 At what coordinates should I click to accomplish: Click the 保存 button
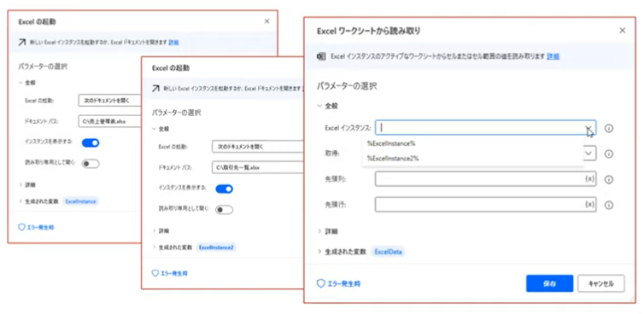click(x=549, y=283)
